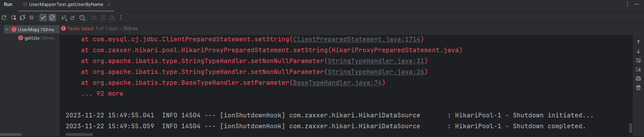Open StringTypeHandler.java:31 stack trace link
The image size is (644, 137).
[x=376, y=61]
